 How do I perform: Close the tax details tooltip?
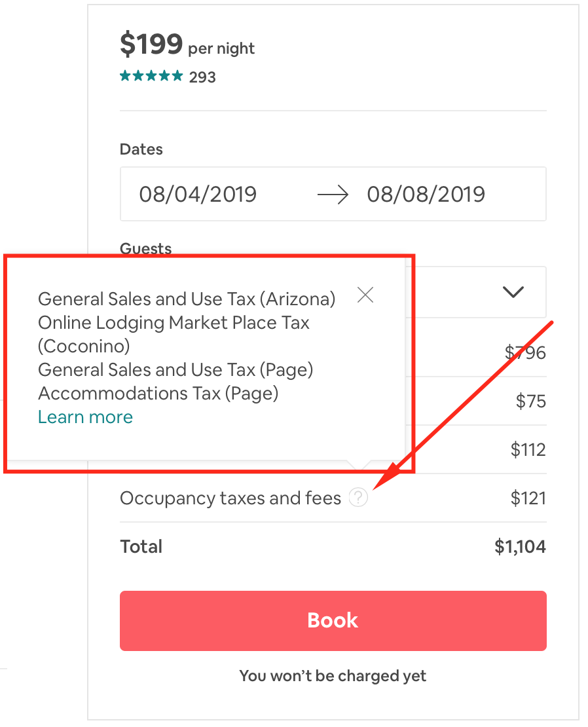[x=365, y=295]
